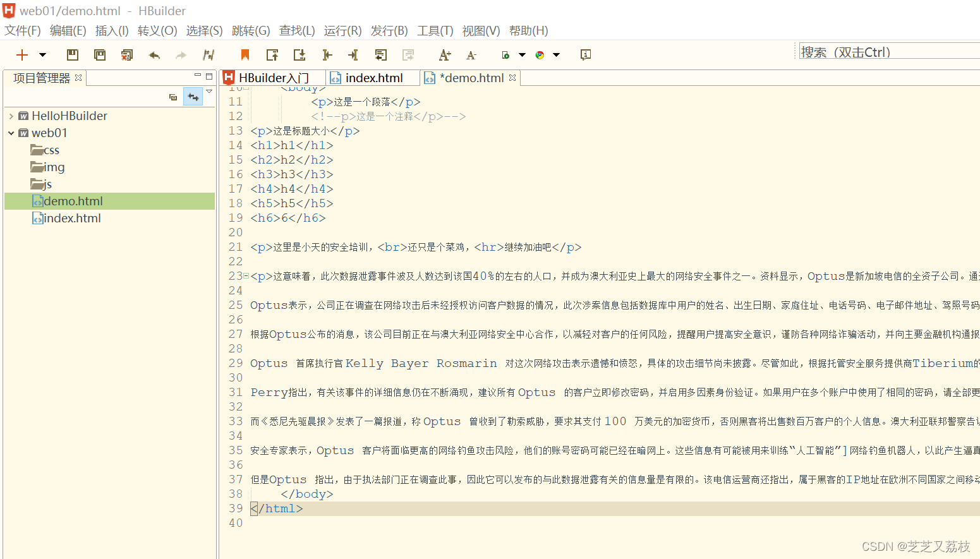The image size is (980, 559).
Task: Open the 文件(F) menu
Action: coord(23,30)
